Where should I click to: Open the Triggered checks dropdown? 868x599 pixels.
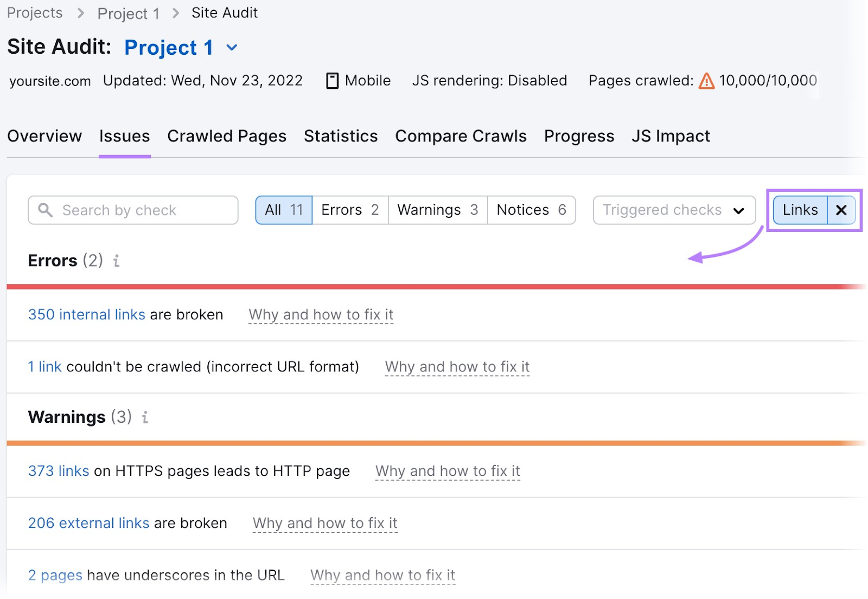tap(673, 210)
